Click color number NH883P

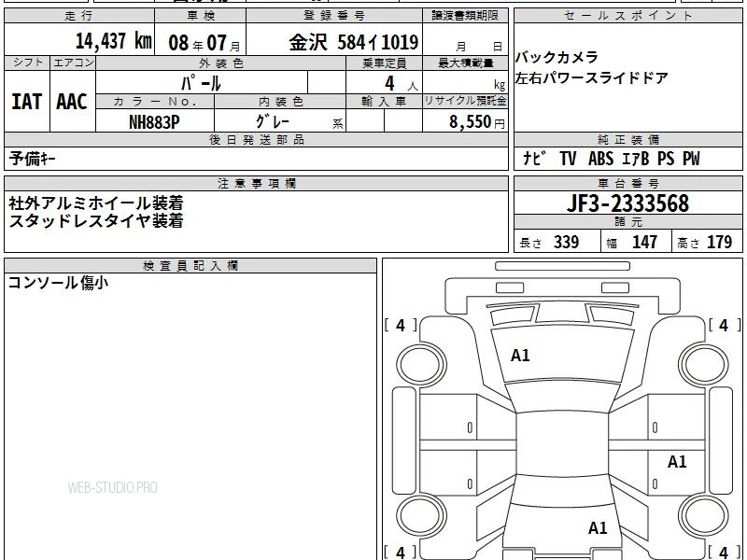(x=154, y=122)
